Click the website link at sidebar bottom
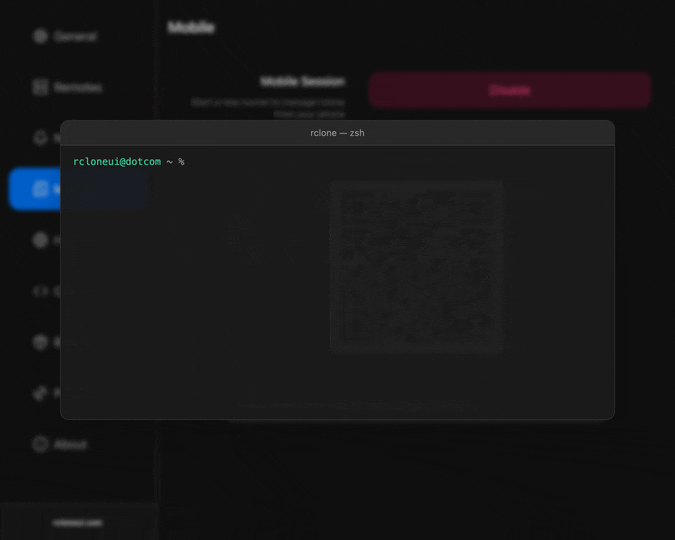The width and height of the screenshot is (675, 540). click(77, 523)
